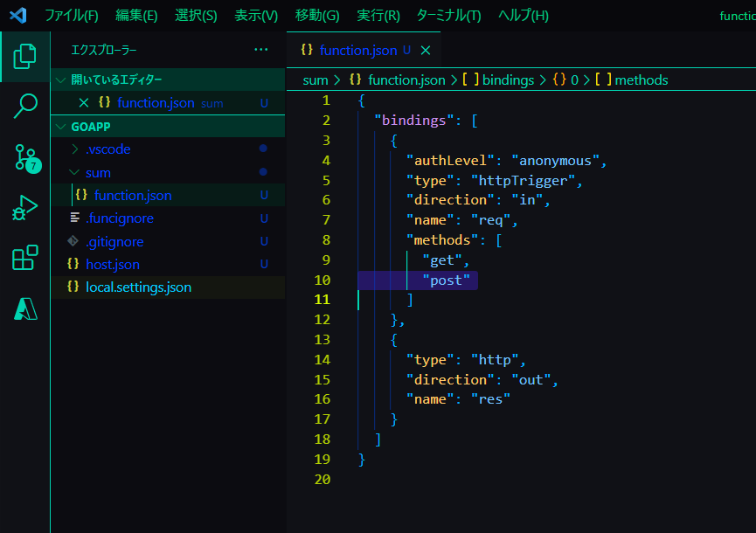Screen dimensions: 756x533
Task: Click the "anonymous" value
Action: (x=555, y=161)
